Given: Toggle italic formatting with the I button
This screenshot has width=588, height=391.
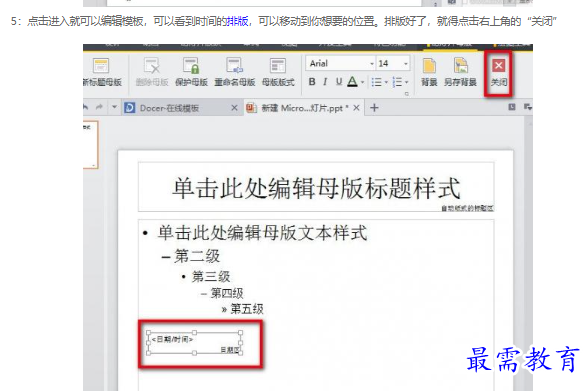Looking at the screenshot, I should (325, 82).
